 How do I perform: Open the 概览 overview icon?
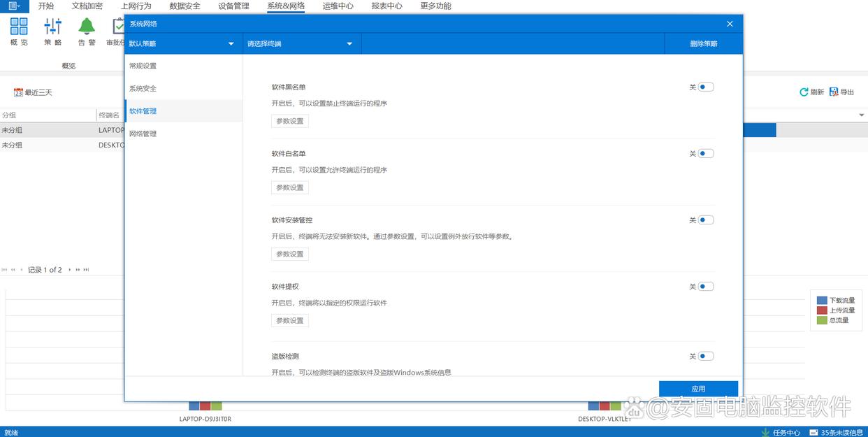coord(19,27)
